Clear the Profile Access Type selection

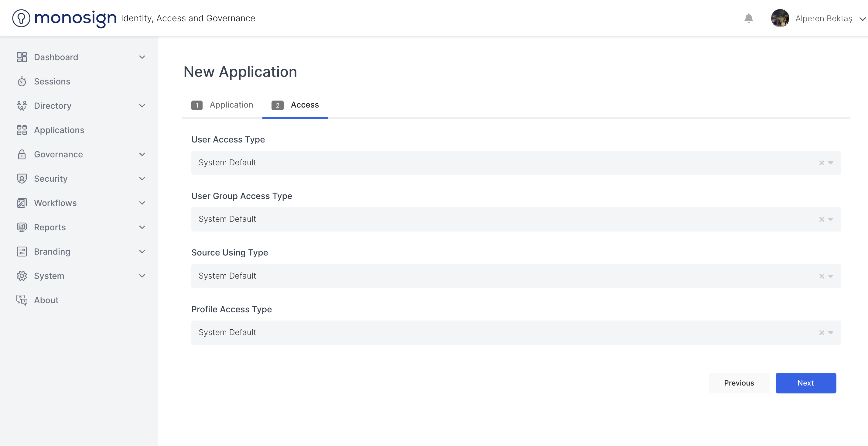click(x=822, y=333)
